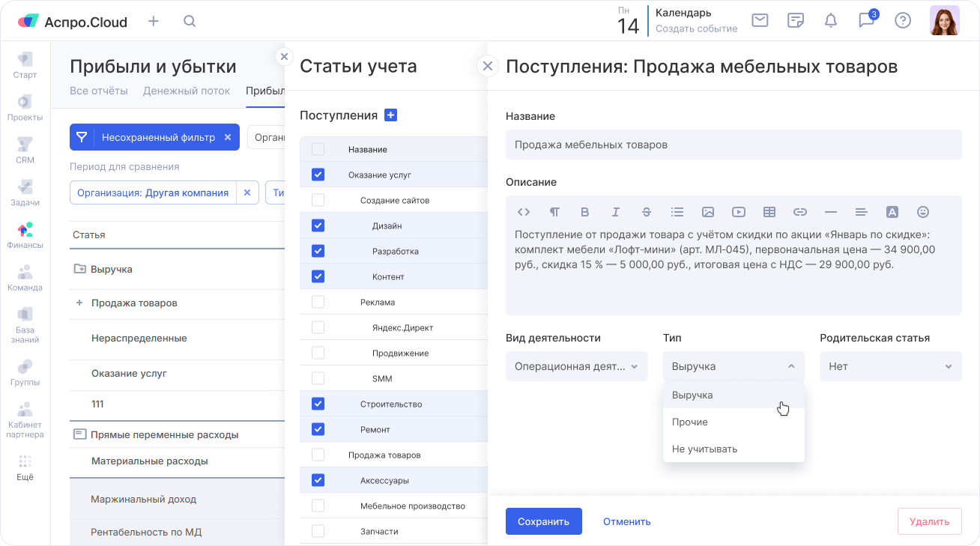
Task: Uncheck the Дизайн checkbox
Action: 318,225
